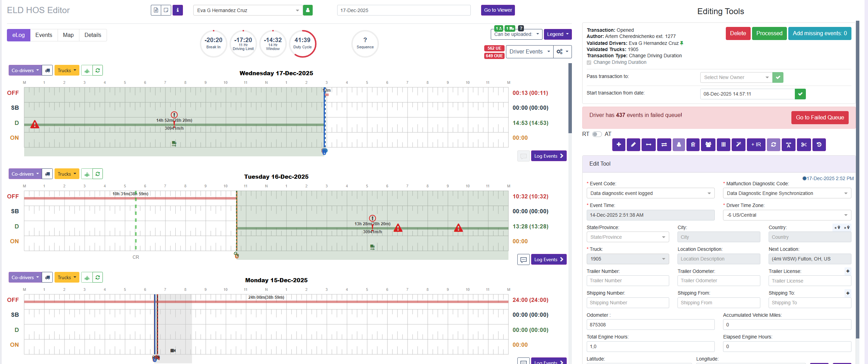Click the Duty Cycle 41:39 progress circle
The height and width of the screenshot is (364, 868).
(302, 43)
